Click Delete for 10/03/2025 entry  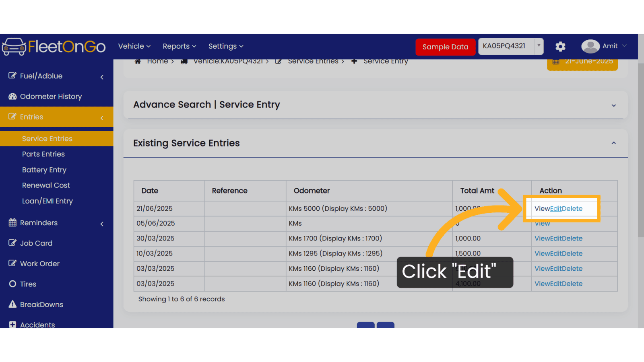(572, 253)
